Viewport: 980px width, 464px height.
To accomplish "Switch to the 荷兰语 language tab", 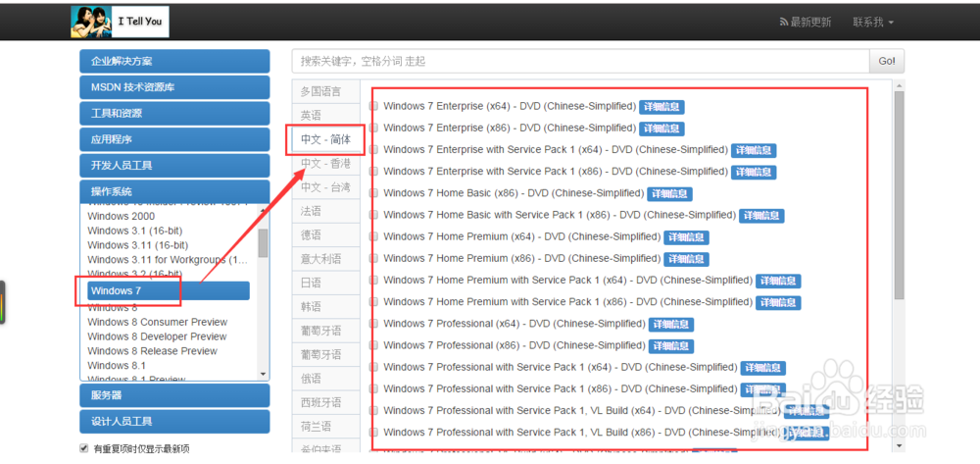I will (325, 426).
